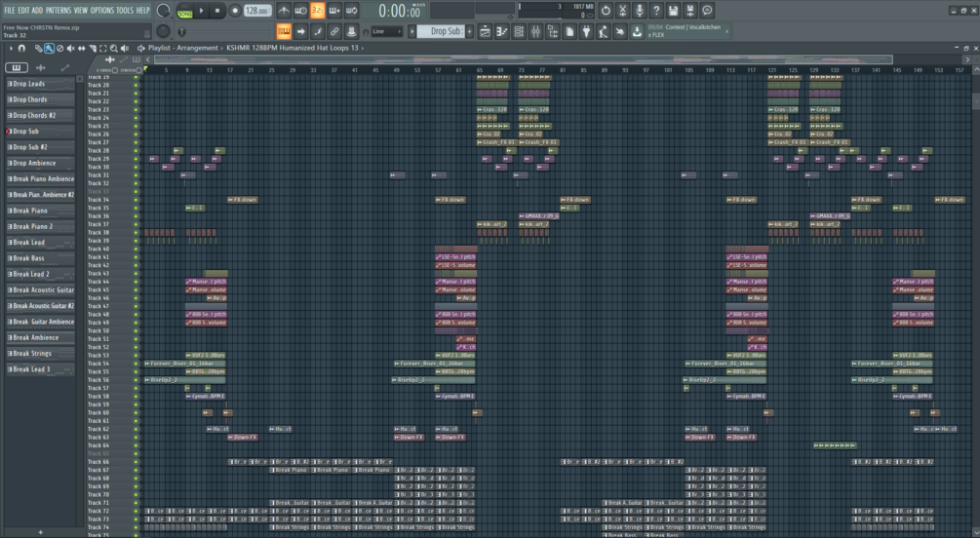Open the tempo 128.000 field
Screen dimensions: 980x538
click(256, 11)
